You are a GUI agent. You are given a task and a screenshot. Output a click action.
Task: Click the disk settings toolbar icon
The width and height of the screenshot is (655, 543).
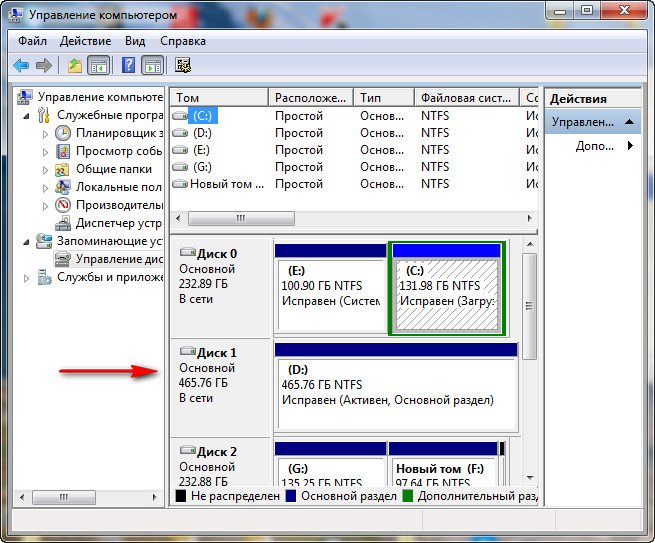[x=183, y=65]
